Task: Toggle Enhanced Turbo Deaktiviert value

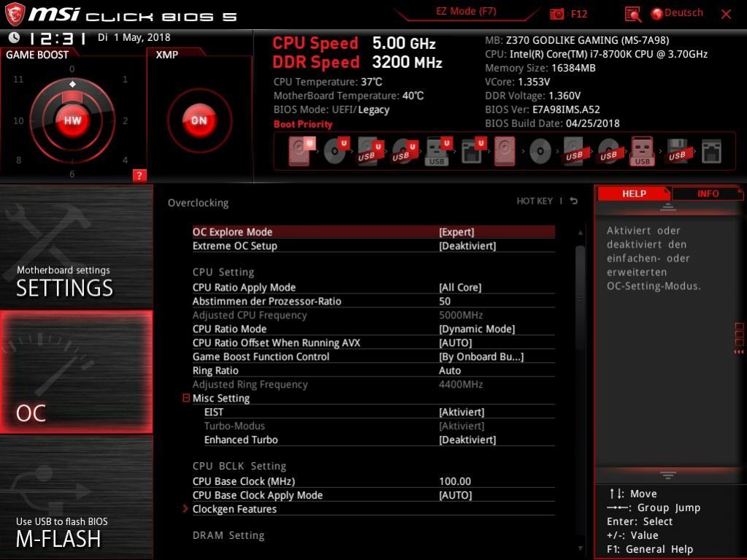Action: click(x=467, y=440)
